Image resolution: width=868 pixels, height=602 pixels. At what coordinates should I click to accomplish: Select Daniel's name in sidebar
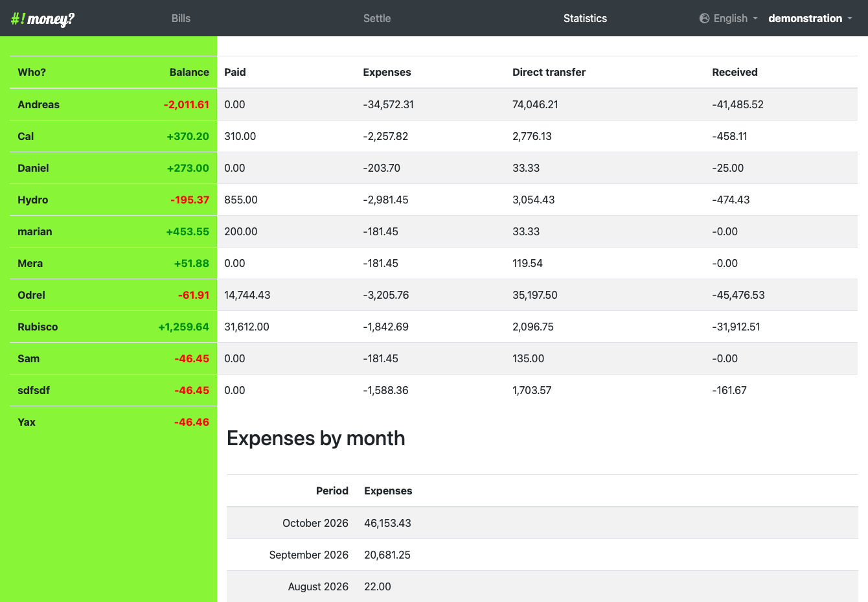33,168
